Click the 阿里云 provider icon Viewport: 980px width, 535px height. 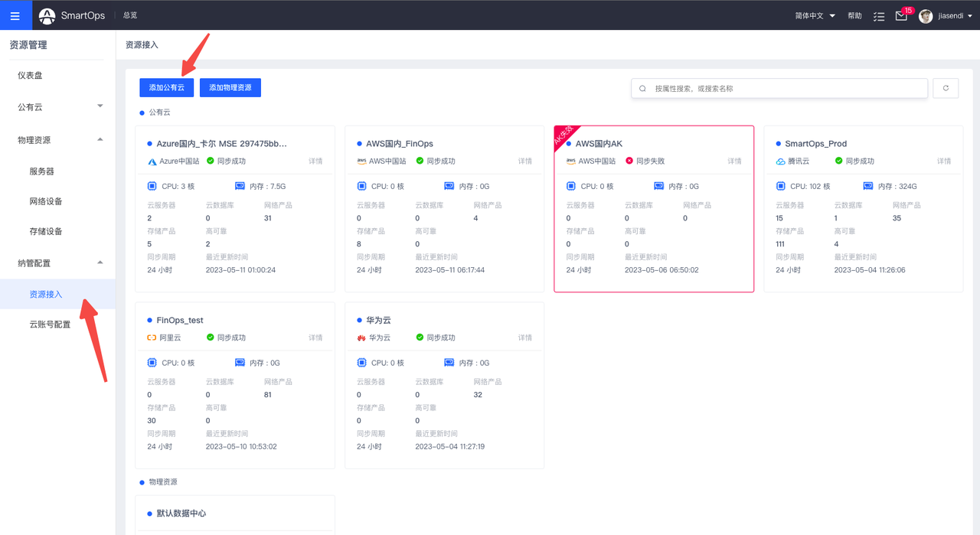tap(152, 338)
